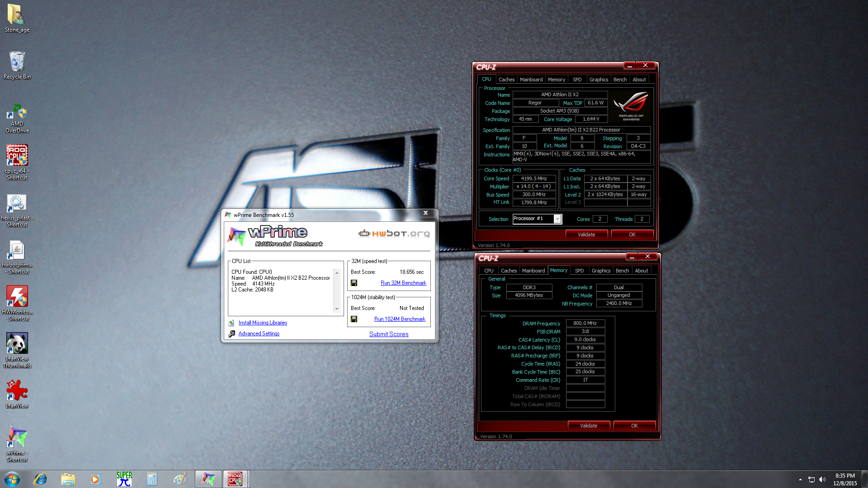The image size is (868, 488).
Task: Click the Core Speed 4199.5 MHz field
Action: [x=534, y=178]
